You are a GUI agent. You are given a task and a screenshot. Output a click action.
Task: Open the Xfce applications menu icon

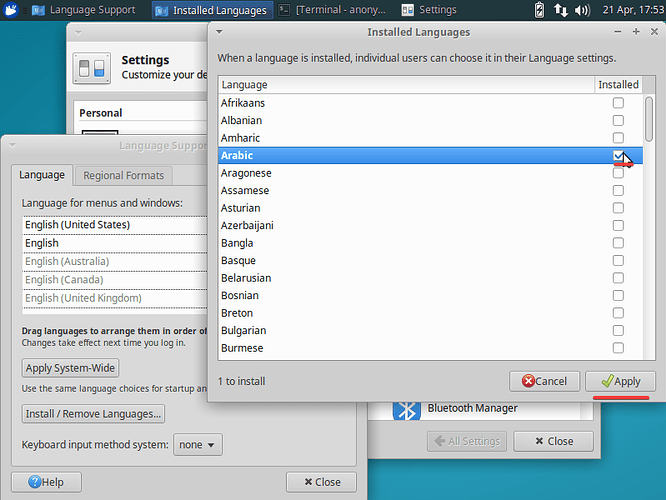pyautogui.click(x=10, y=10)
